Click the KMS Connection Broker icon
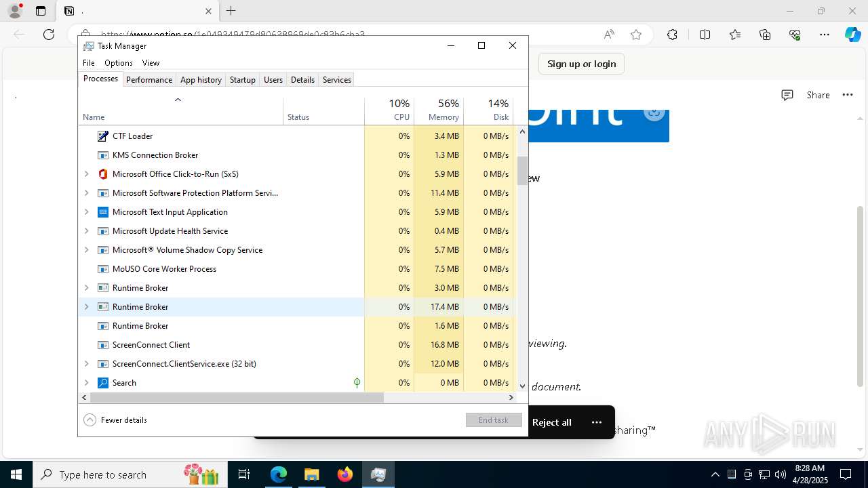868x488 pixels. 103,155
